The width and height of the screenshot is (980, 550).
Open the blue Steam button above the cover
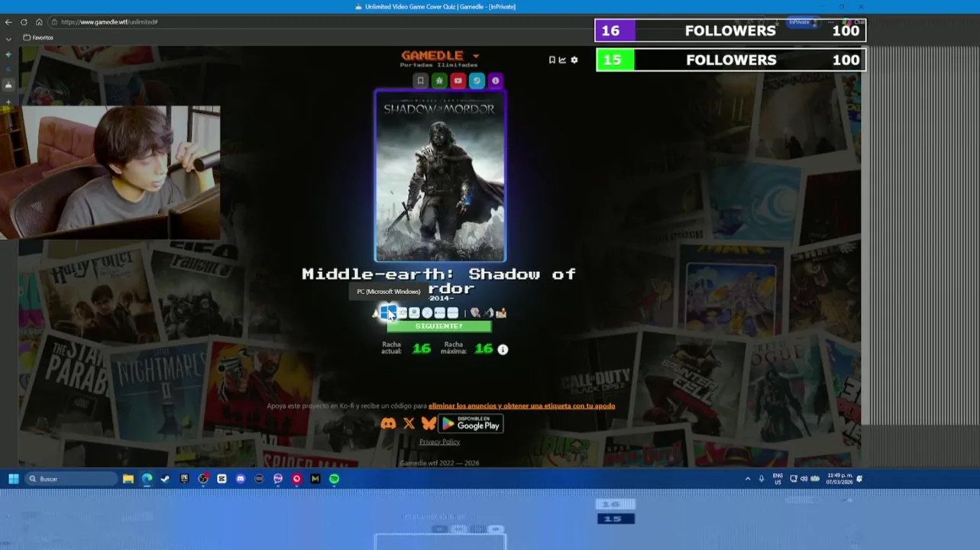(x=477, y=80)
